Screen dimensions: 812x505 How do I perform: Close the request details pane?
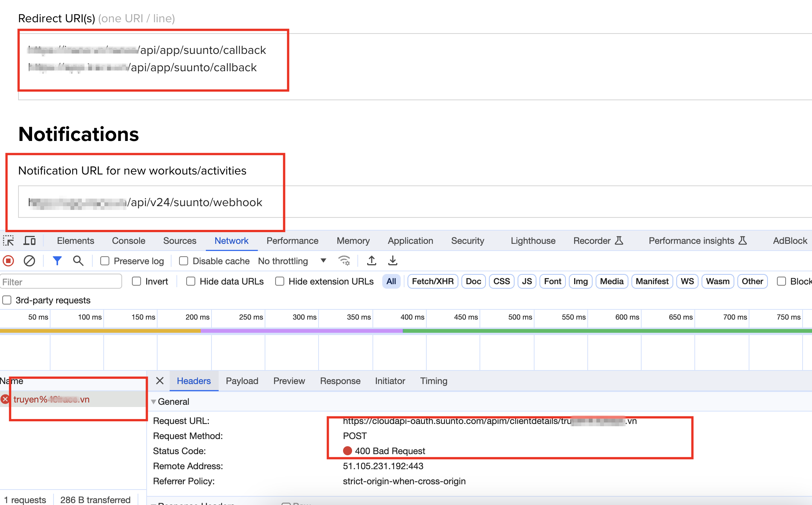click(160, 381)
